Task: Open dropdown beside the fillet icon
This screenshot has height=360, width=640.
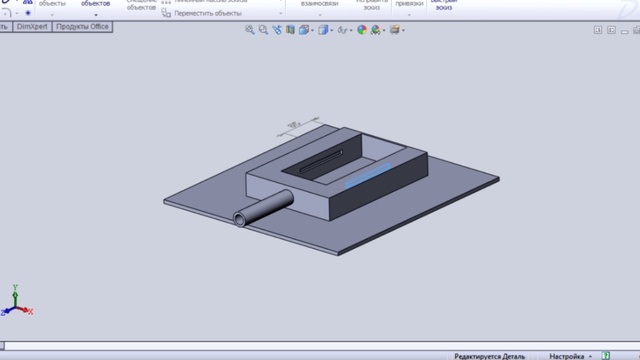Action: 17,13
